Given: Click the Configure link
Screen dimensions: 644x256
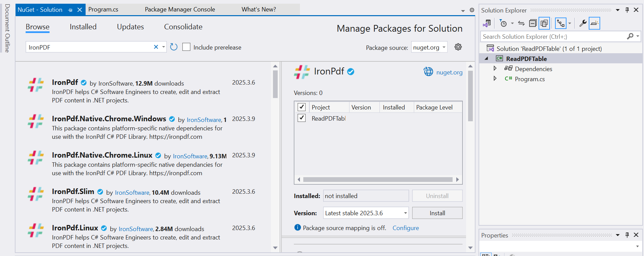Looking at the screenshot, I should point(406,228).
